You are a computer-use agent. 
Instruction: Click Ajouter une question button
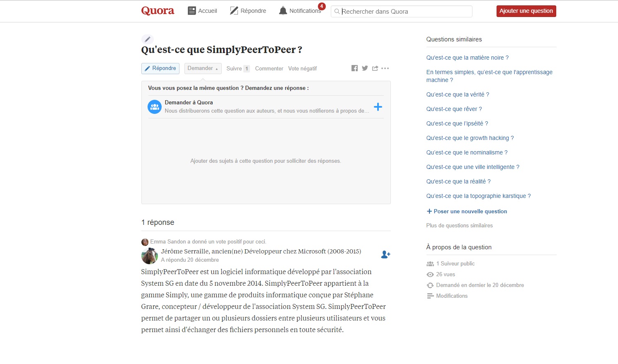pyautogui.click(x=526, y=11)
